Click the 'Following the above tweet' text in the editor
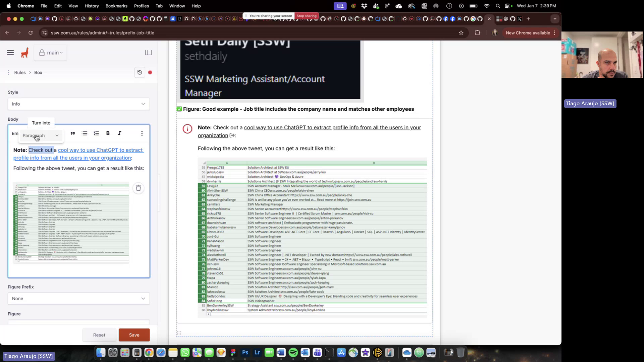 coord(78,168)
